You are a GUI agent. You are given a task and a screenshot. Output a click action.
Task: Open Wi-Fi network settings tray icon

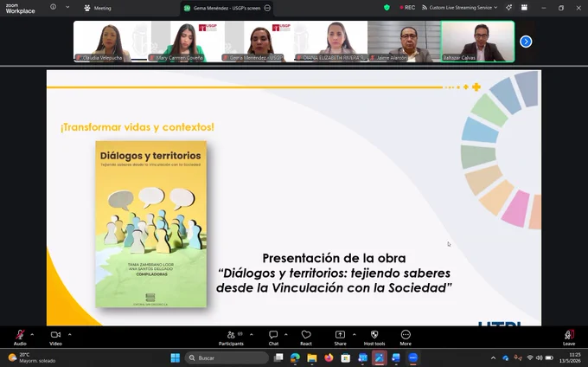[x=530, y=358]
